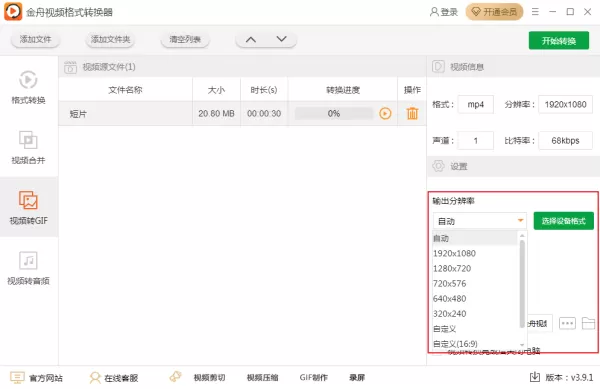600x389 pixels.
Task: Click the resolution list scroll-down arrow
Action: coord(522,345)
